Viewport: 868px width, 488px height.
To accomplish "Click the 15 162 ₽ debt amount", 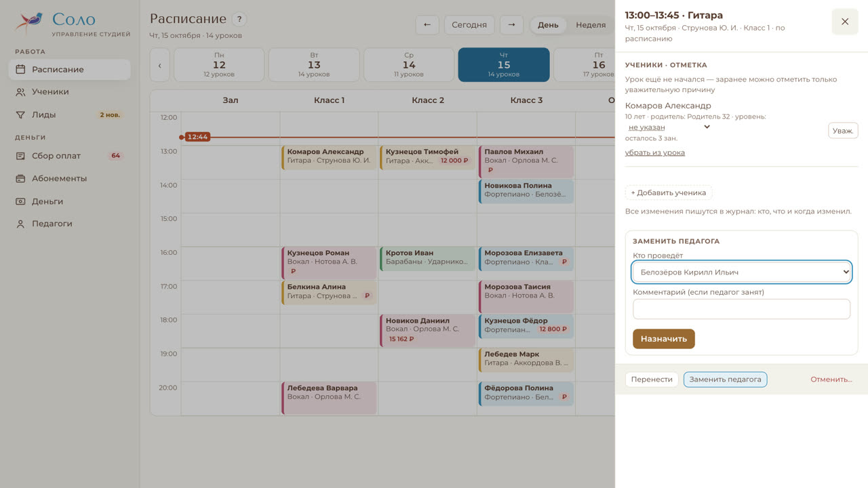I will [401, 339].
